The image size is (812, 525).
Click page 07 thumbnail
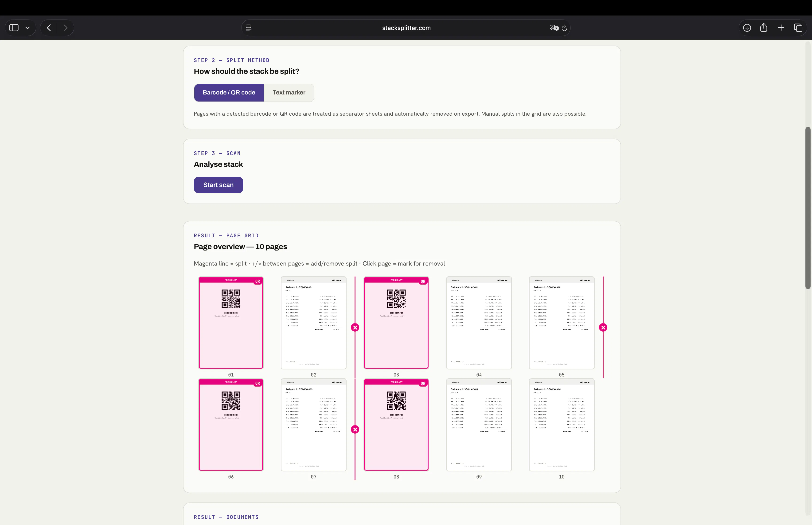point(313,425)
